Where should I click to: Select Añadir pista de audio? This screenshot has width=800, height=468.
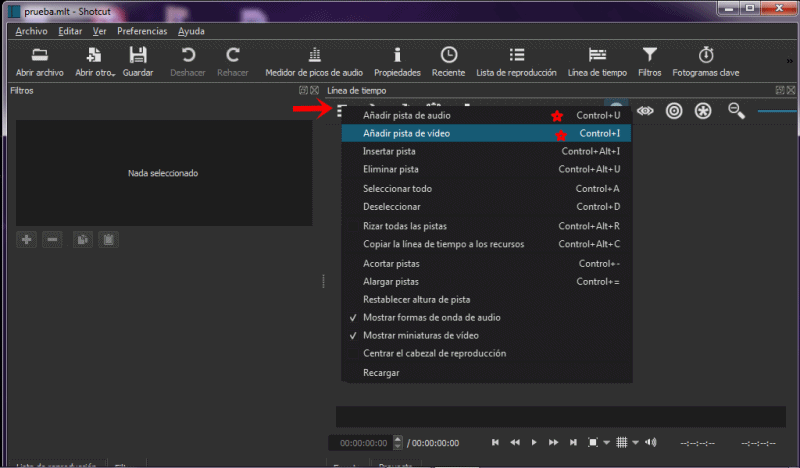[487, 115]
